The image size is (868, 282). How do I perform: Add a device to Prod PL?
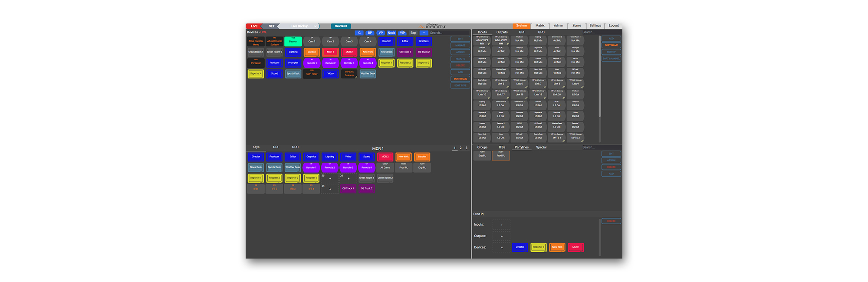[x=501, y=247]
